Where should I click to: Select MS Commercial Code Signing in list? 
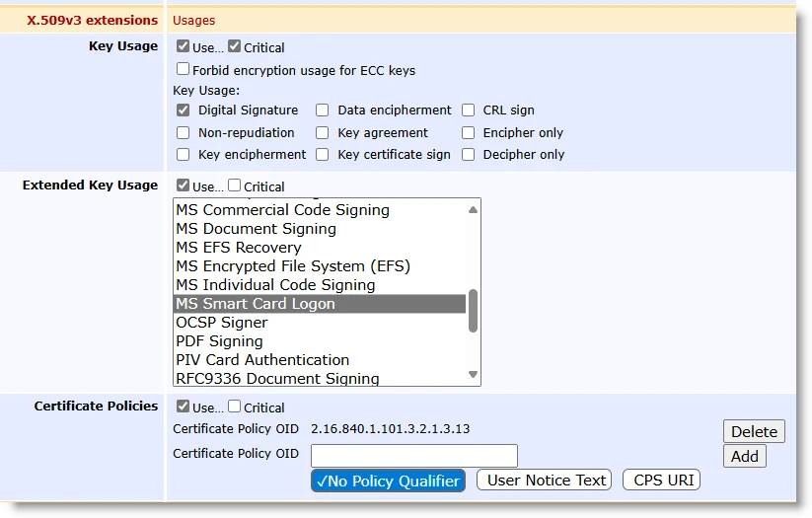click(319, 210)
